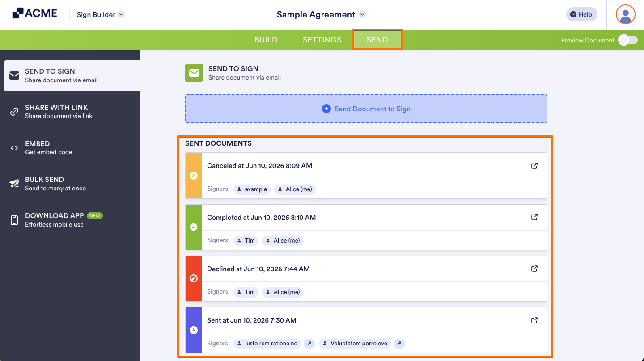Click the SENT DOCUMENTS heading
The height and width of the screenshot is (361, 644).
218,143
